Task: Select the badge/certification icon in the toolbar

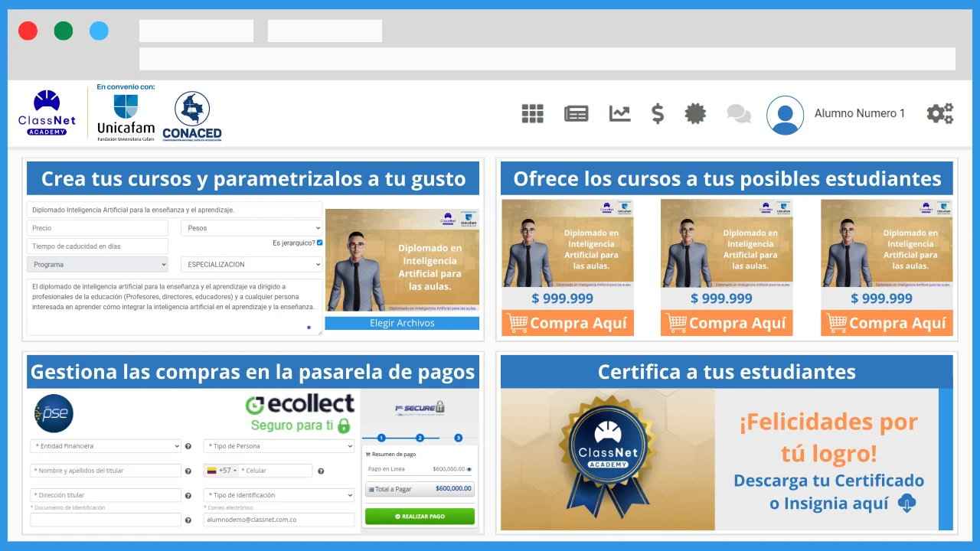Action: pos(695,113)
